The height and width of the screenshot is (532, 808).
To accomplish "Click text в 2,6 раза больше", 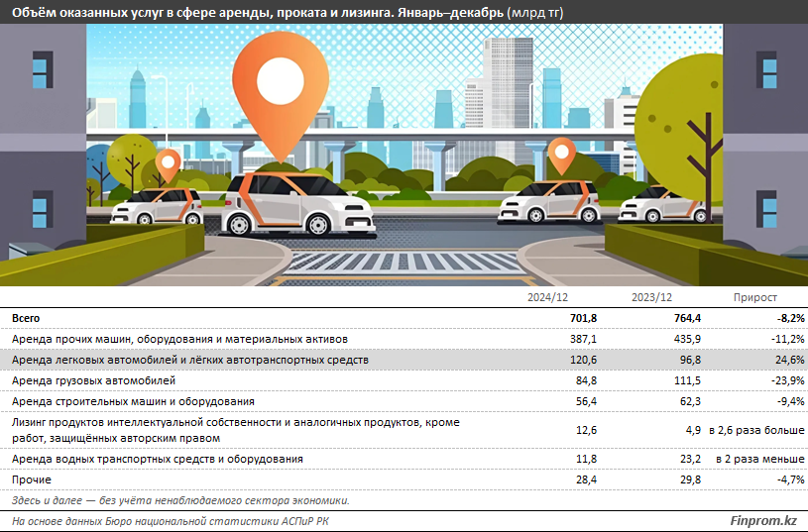I will tap(756, 430).
